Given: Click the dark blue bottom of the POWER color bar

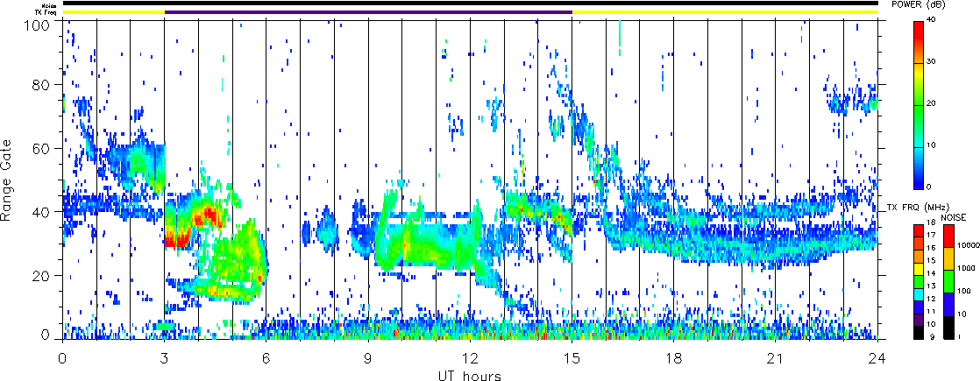Looking at the screenshot, I should [x=919, y=182].
